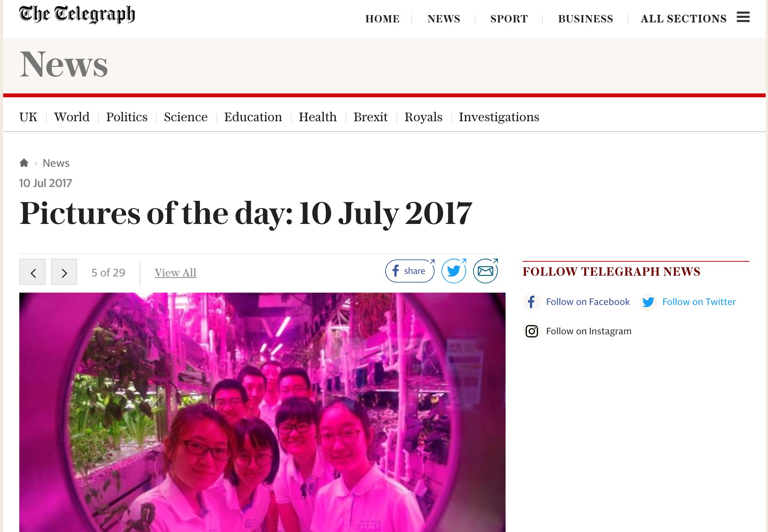The width and height of the screenshot is (768, 532).
Task: Click the Facebook follow icon
Action: [531, 302]
